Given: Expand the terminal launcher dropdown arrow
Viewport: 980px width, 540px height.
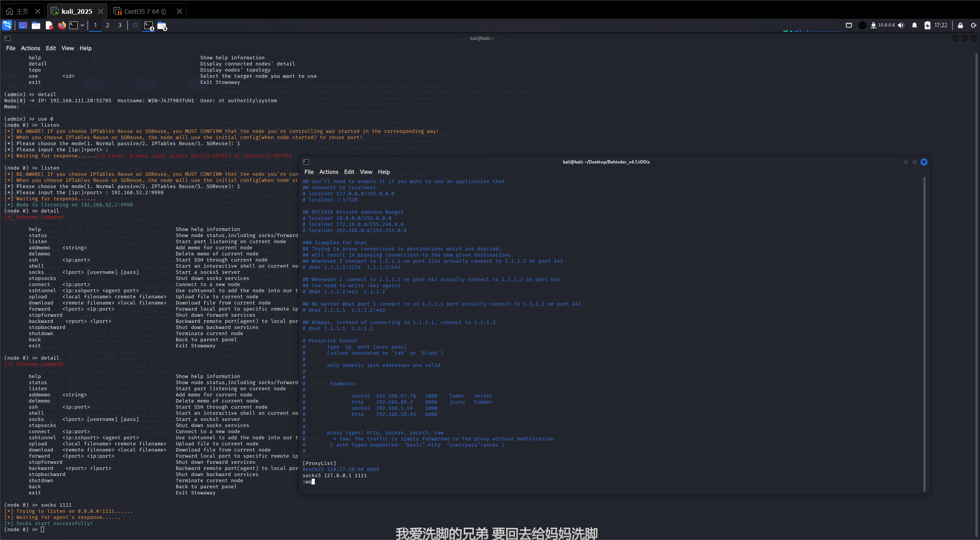Looking at the screenshot, I should pos(82,25).
